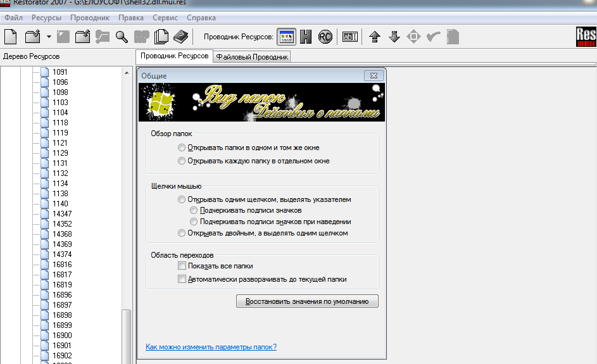The width and height of the screenshot is (597, 364).
Task: Open the Файл menu
Action: point(13,18)
